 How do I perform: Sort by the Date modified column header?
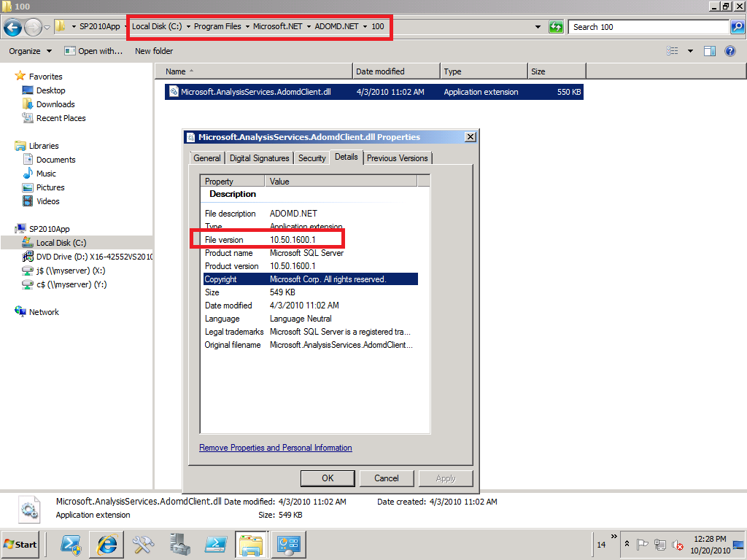point(396,71)
